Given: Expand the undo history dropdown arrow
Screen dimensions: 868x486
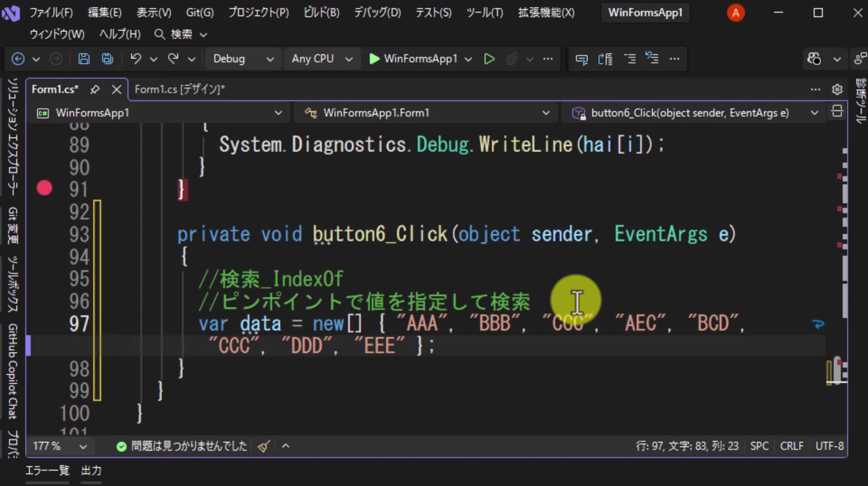Looking at the screenshot, I should [154, 59].
